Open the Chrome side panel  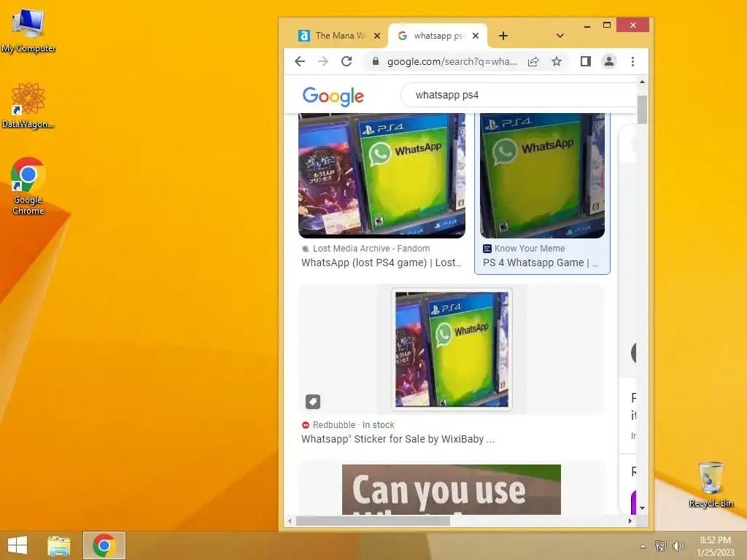(x=586, y=61)
